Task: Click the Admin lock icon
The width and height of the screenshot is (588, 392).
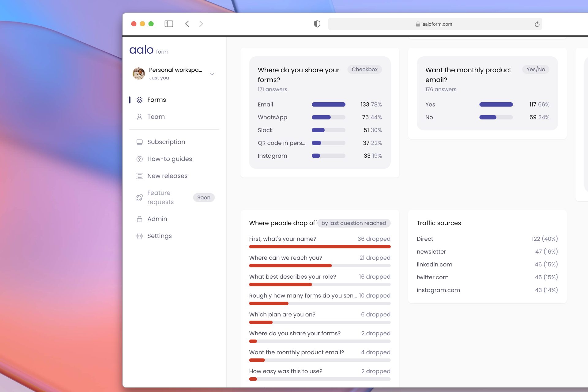Action: point(140,219)
